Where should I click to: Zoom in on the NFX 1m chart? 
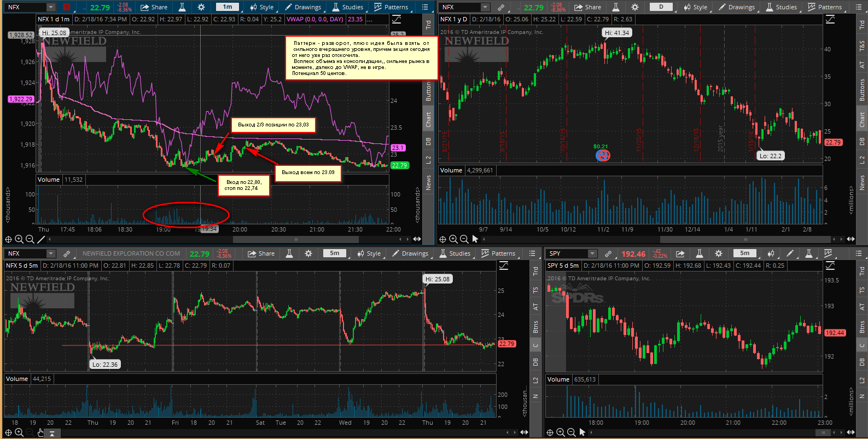pyautogui.click(x=19, y=239)
